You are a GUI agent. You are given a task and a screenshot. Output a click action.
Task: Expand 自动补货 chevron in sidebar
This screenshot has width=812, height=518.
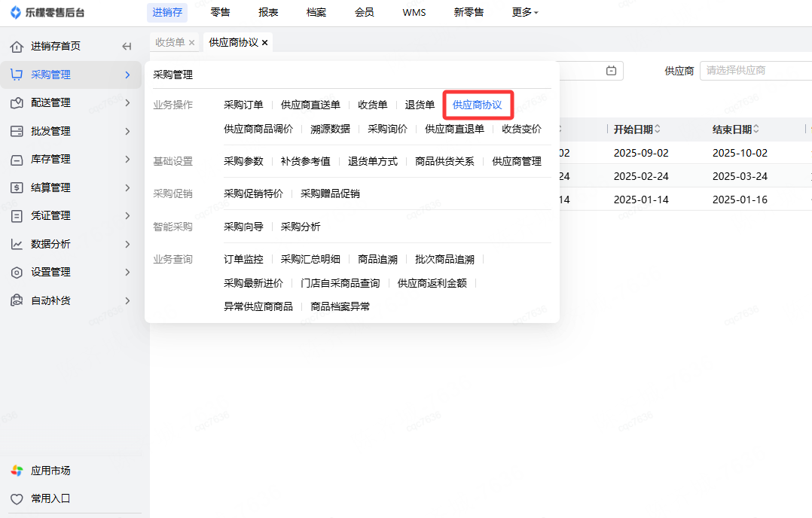127,300
